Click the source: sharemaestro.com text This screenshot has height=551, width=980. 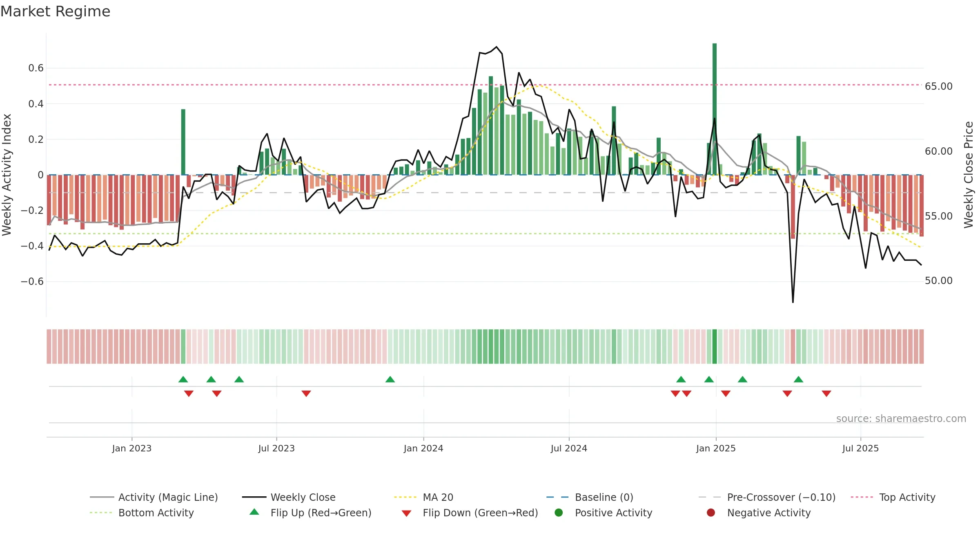(901, 419)
